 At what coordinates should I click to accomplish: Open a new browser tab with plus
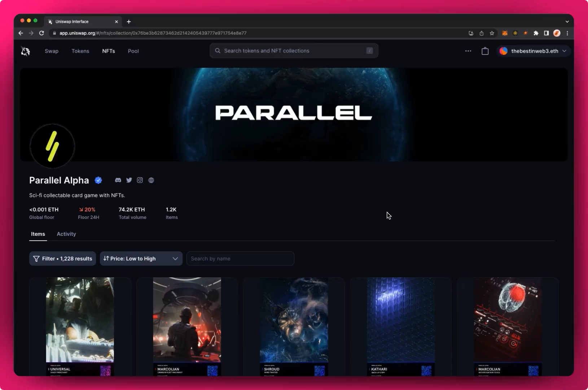[x=129, y=22]
